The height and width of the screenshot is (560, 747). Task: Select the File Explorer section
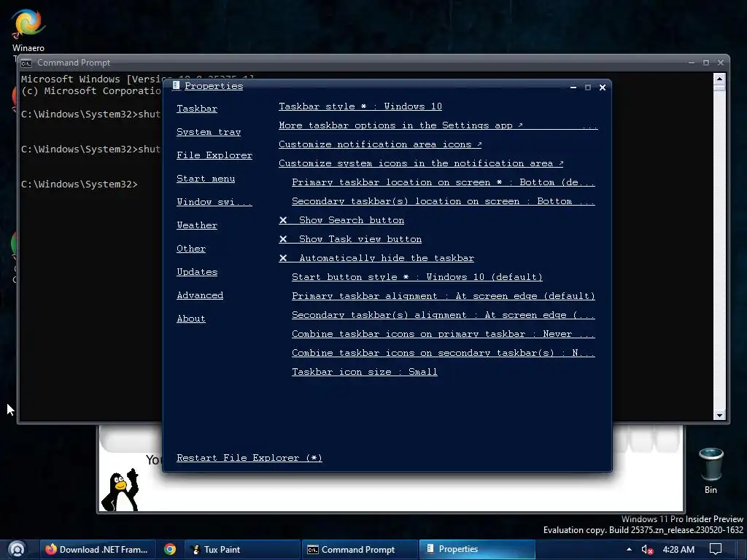[x=214, y=155]
